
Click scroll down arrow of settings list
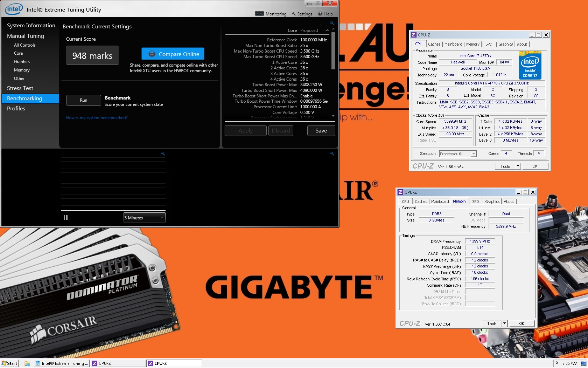click(x=333, y=116)
